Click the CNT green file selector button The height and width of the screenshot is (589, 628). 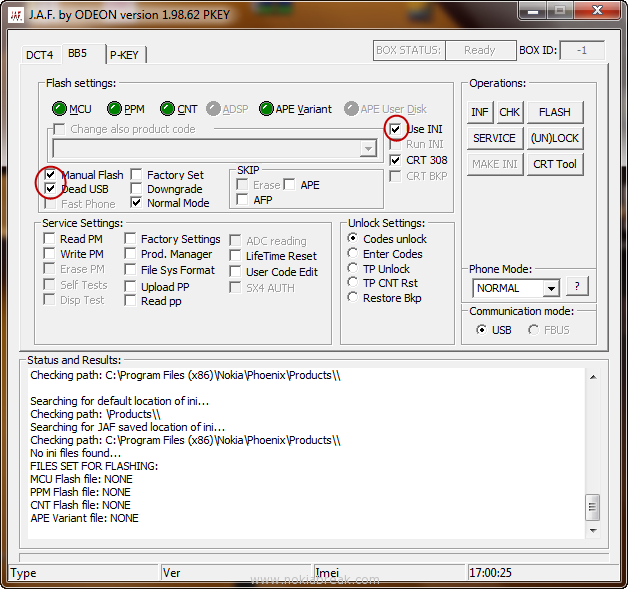(x=167, y=109)
